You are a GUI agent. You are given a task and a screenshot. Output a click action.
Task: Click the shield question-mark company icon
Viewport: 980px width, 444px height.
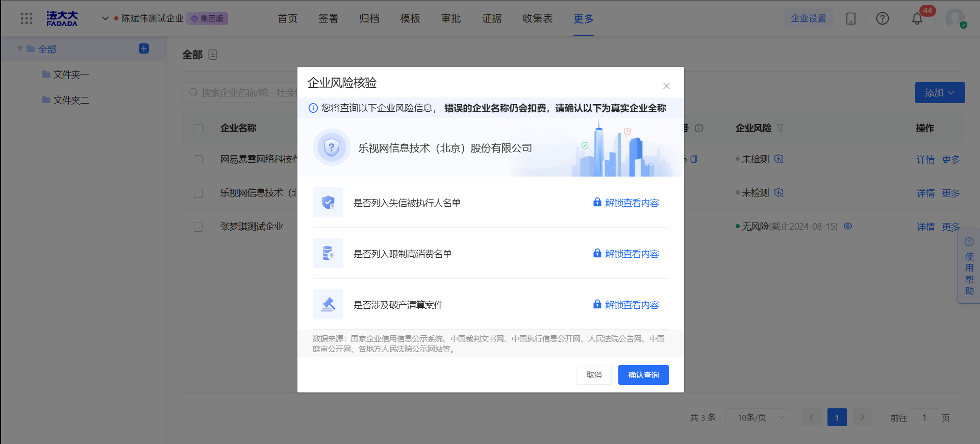(332, 147)
